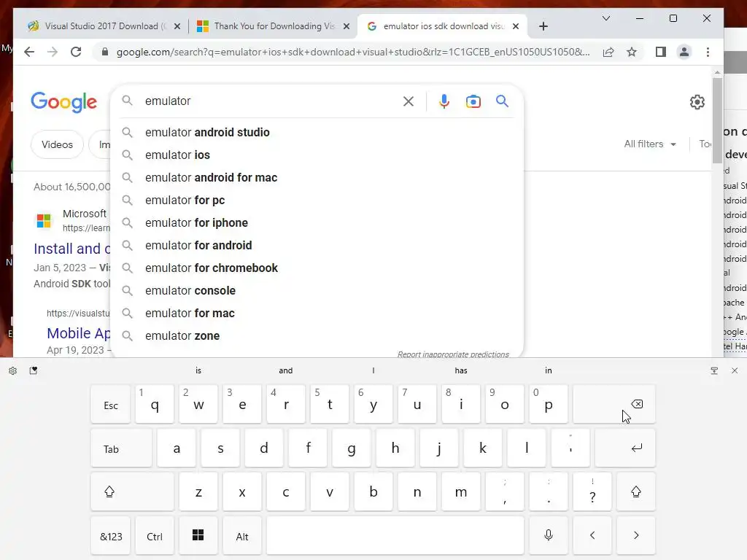Screen dimensions: 747x560
Task: Select suggestion emulator for pc
Action: tap(317, 200)
